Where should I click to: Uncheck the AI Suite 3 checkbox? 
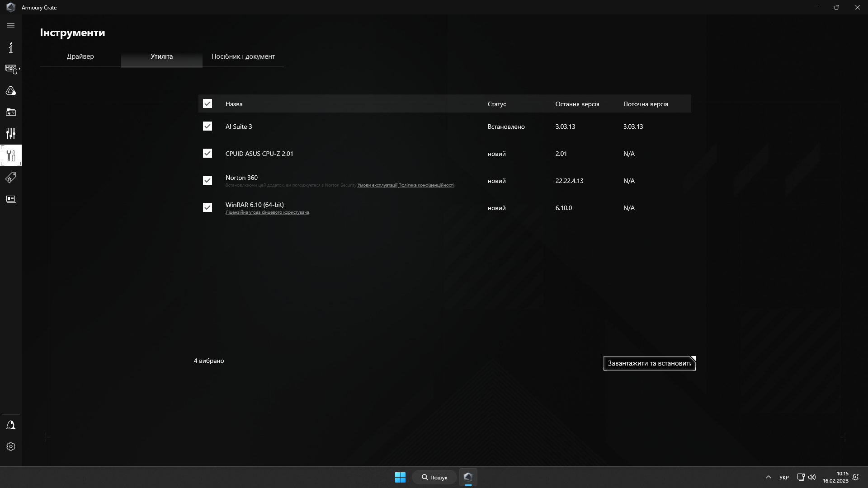pos(208,126)
